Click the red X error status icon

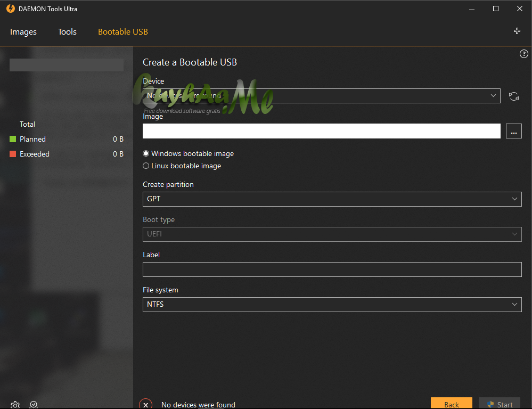point(145,403)
